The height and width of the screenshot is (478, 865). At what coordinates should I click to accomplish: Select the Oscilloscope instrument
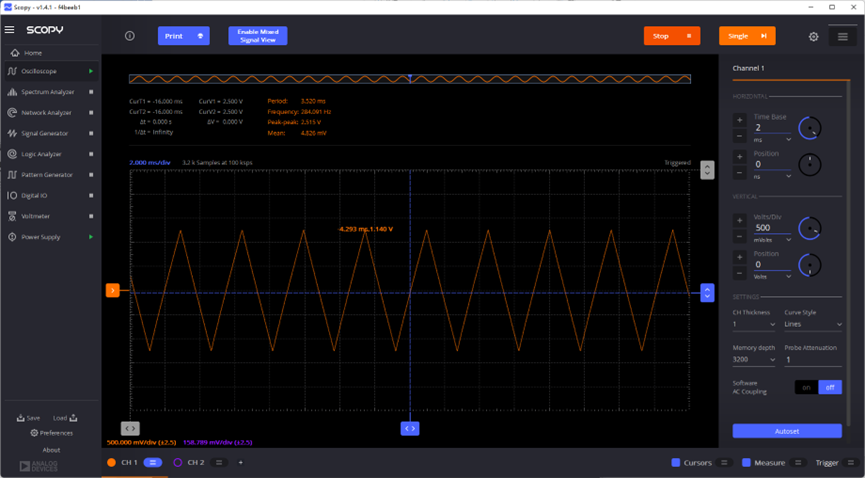pyautogui.click(x=39, y=71)
